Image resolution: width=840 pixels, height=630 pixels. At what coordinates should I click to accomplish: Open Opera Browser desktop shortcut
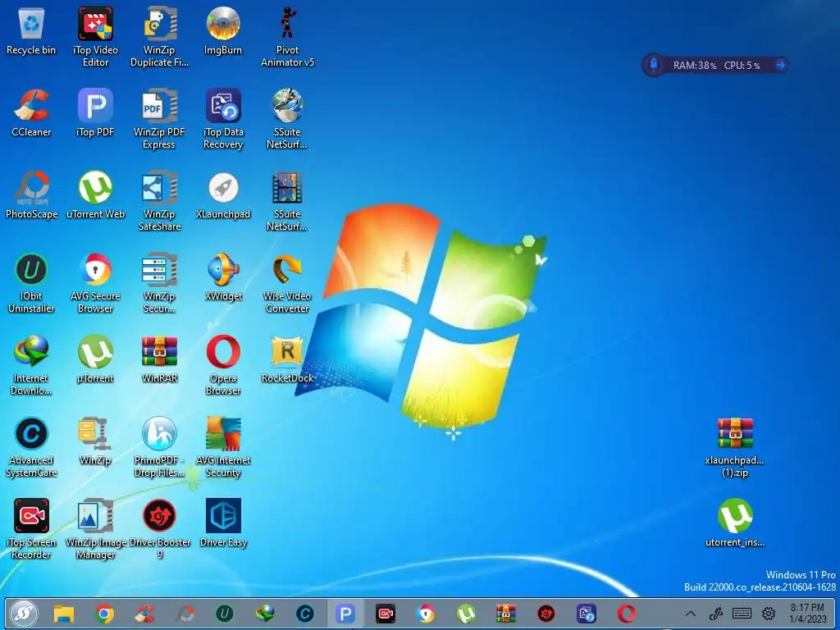point(223,365)
